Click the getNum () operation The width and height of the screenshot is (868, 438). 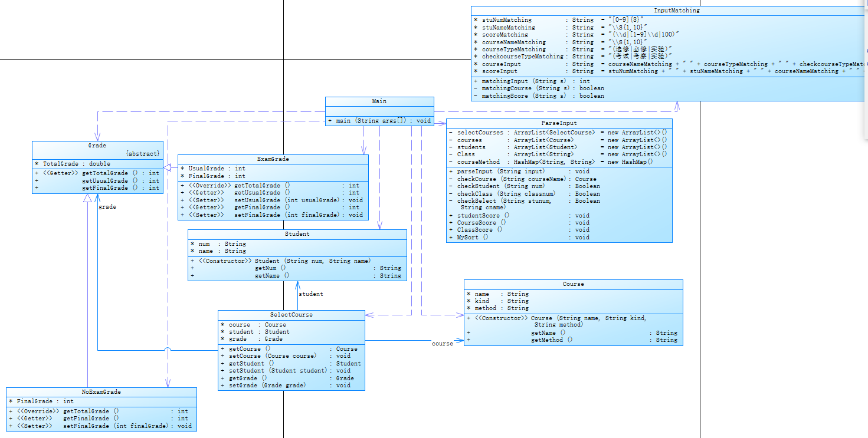[296, 268]
